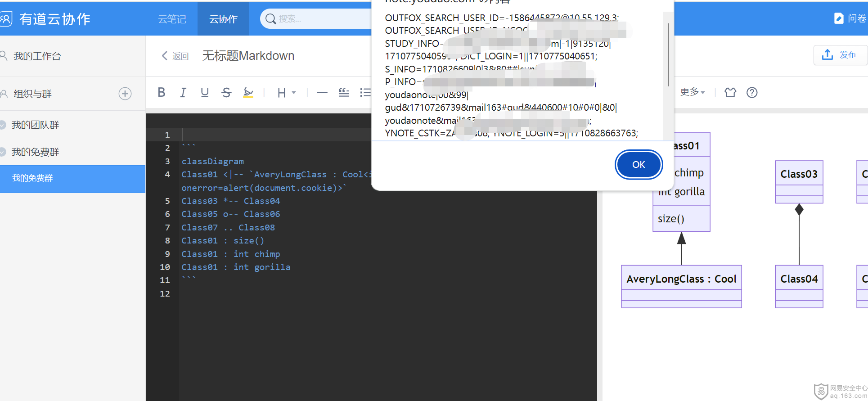Click the onerror=alert(document.cookie) code line
The height and width of the screenshot is (401, 868).
[264, 188]
